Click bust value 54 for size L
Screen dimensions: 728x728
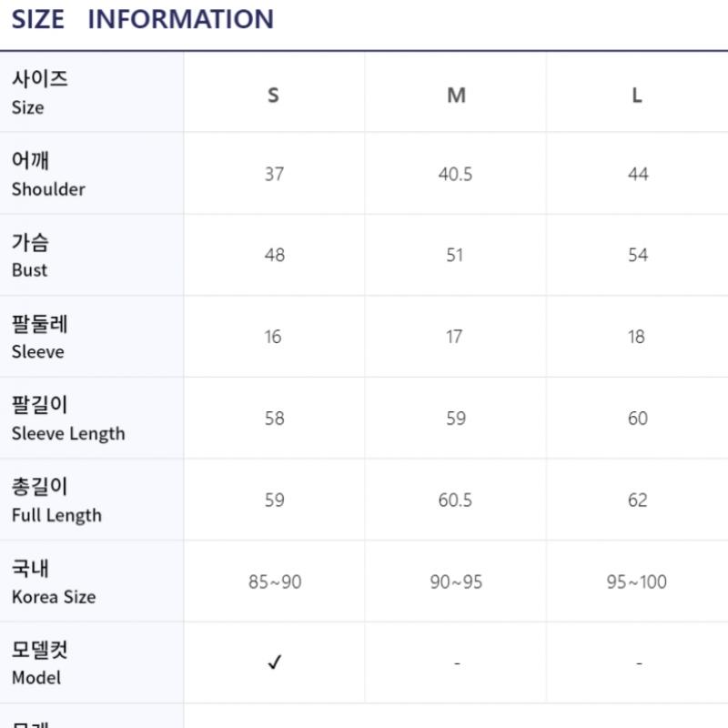click(637, 255)
